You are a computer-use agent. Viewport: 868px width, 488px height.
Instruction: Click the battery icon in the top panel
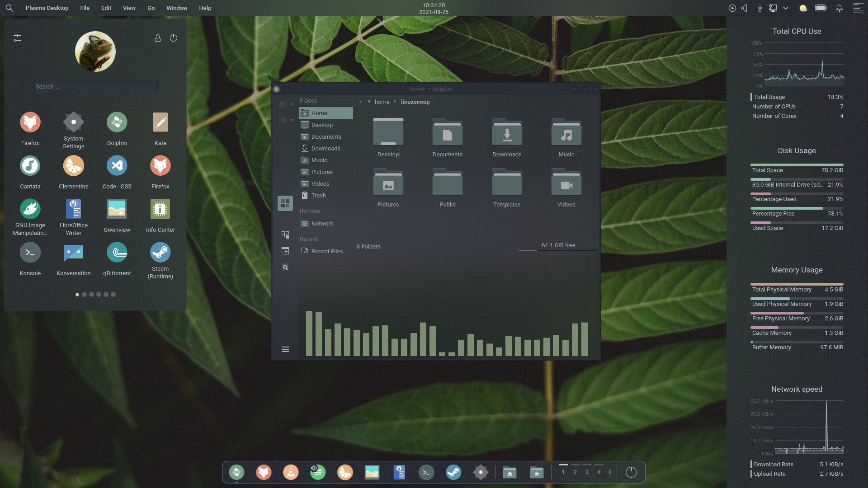tap(821, 8)
